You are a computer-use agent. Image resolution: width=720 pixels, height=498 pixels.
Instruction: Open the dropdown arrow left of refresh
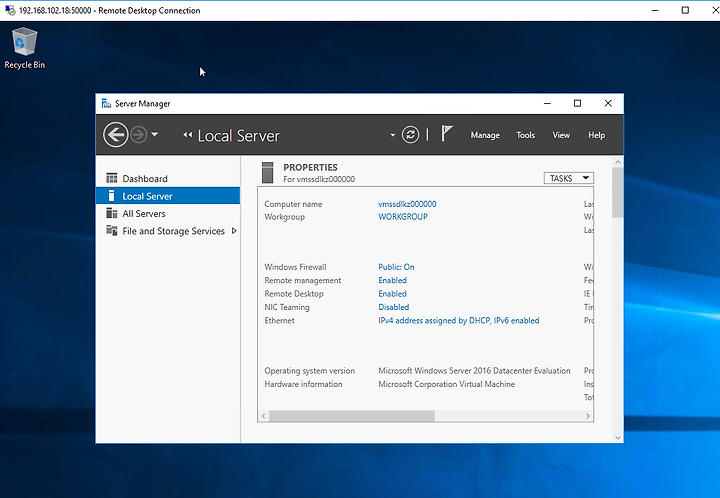393,135
